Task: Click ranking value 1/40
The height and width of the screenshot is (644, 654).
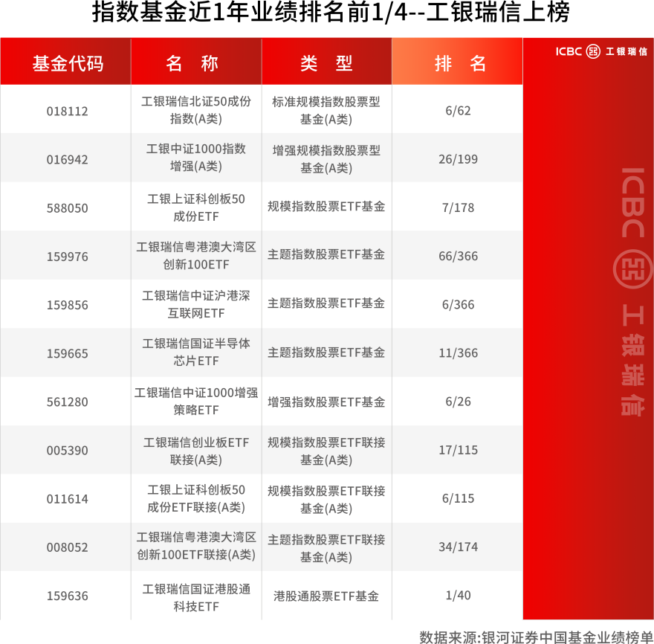Action: (458, 595)
